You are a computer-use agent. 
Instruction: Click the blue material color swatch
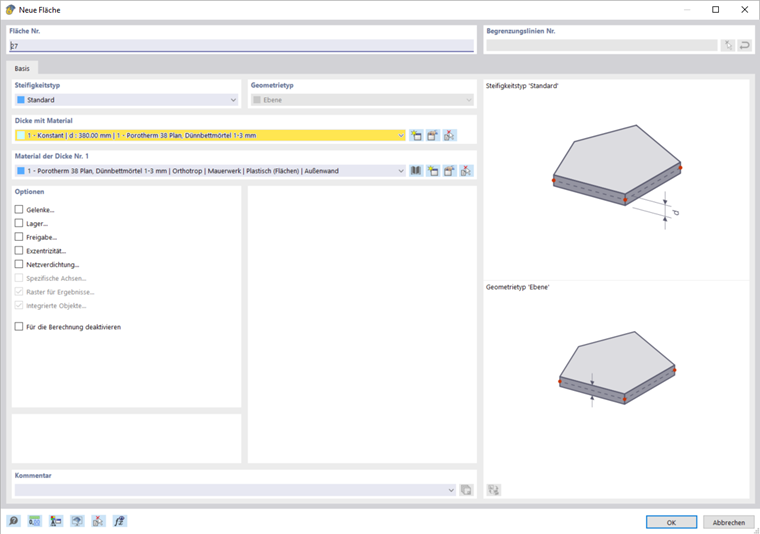coord(21,171)
